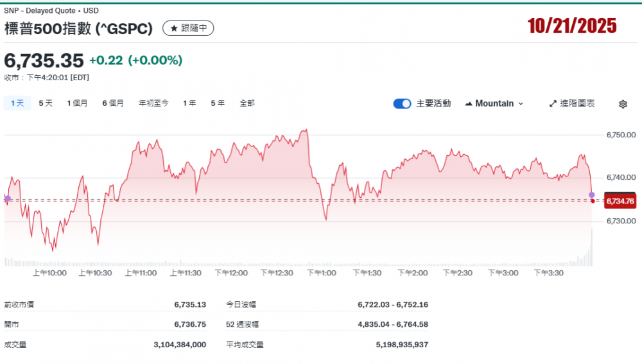Switch chart to 1年 range
Image resolution: width=642 pixels, height=364 pixels.
[x=189, y=103]
